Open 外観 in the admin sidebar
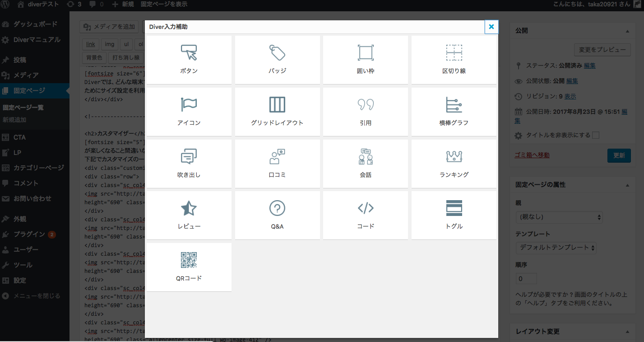 (20, 219)
